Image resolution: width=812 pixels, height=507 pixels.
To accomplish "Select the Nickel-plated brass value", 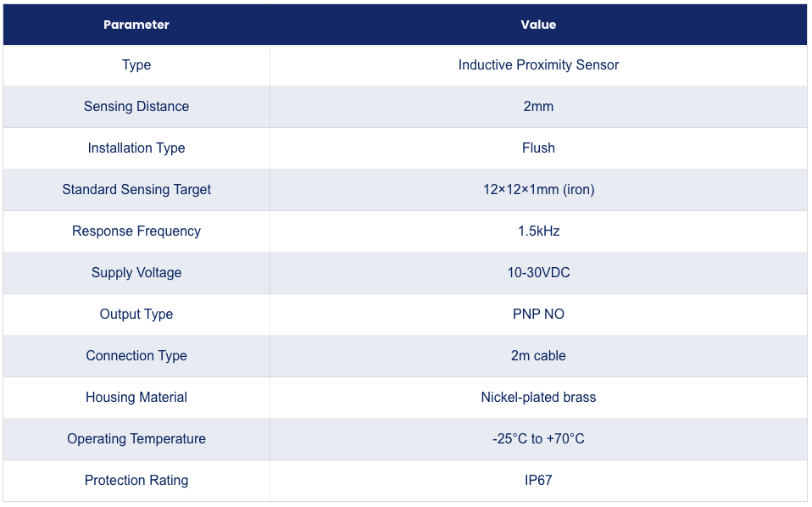I will point(538,398).
